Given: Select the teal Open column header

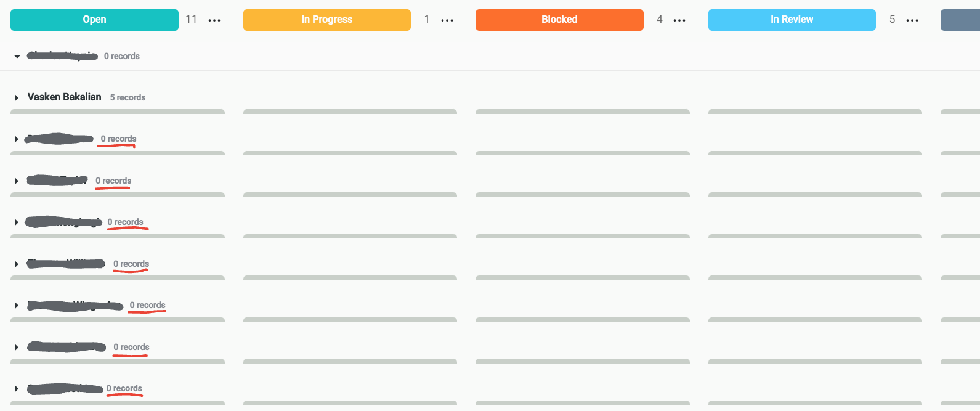Looking at the screenshot, I should [94, 20].
